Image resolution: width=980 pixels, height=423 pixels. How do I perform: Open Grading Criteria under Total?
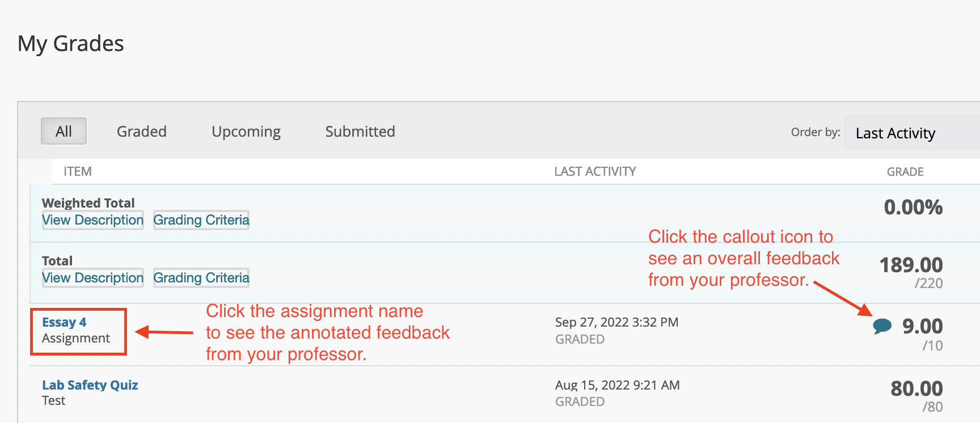coord(201,278)
